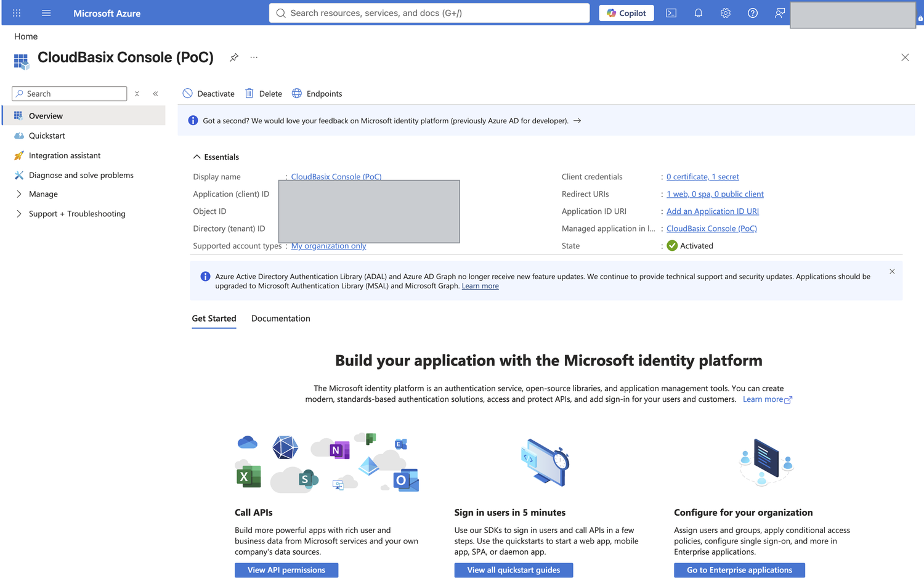
Task: Open 1 web, 0 spa, 0 public client link
Action: click(715, 194)
